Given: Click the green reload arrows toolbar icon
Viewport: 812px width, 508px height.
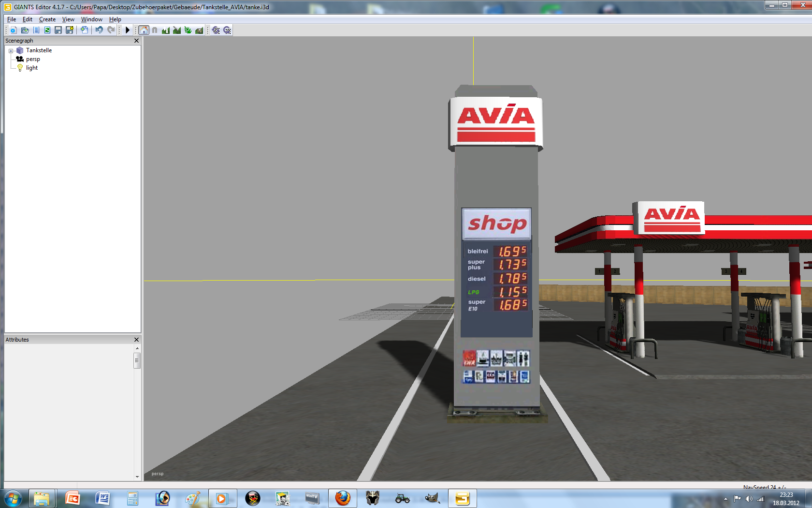Looking at the screenshot, I should 47,30.
